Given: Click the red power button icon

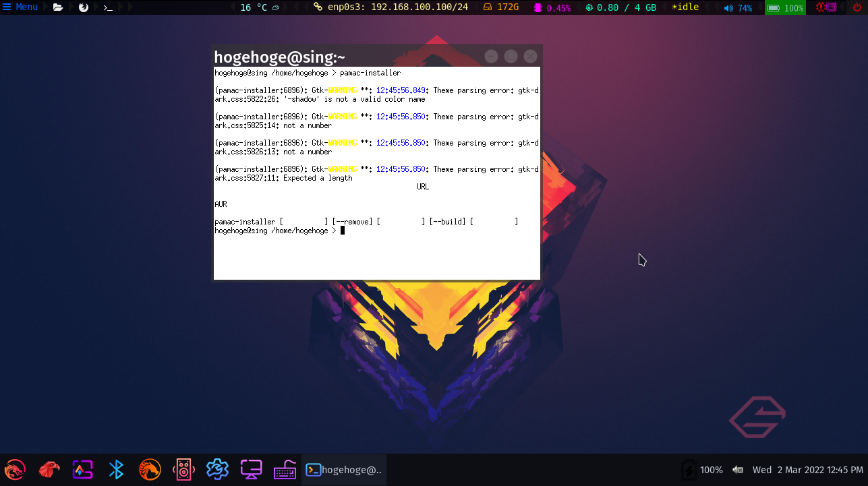Looking at the screenshot, I should pos(857,7).
